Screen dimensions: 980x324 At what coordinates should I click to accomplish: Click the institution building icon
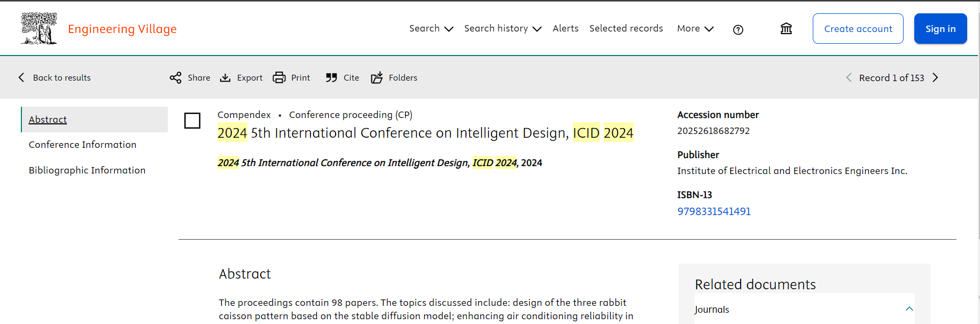(786, 29)
